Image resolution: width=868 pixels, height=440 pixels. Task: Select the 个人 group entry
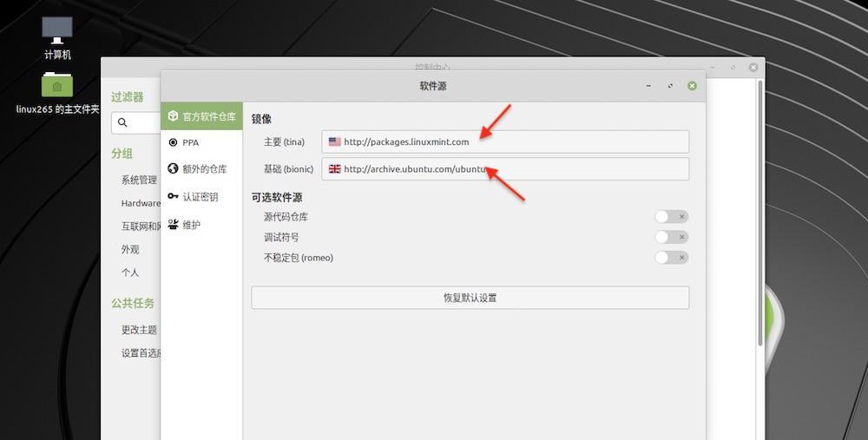click(x=130, y=273)
